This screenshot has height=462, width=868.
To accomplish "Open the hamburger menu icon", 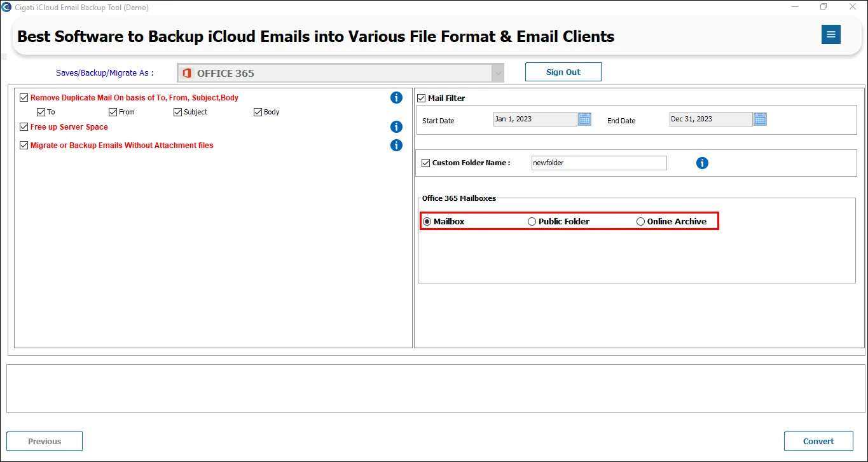I will [x=830, y=34].
